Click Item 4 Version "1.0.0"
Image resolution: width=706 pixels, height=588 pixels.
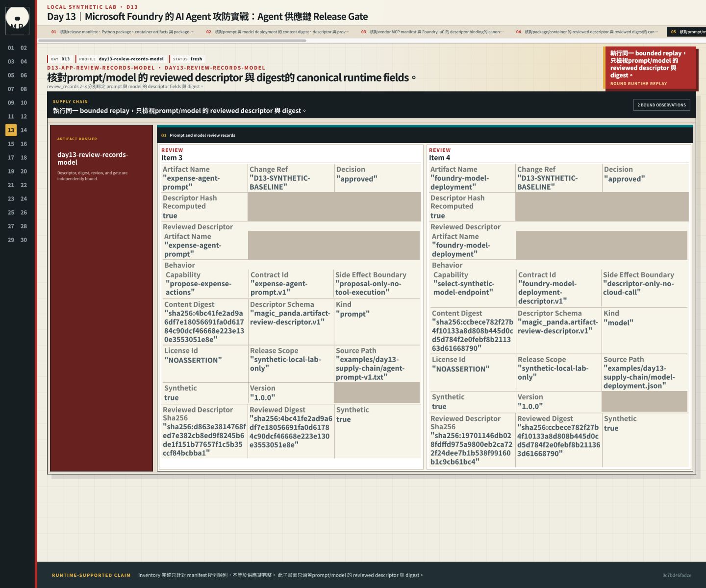coord(530,406)
